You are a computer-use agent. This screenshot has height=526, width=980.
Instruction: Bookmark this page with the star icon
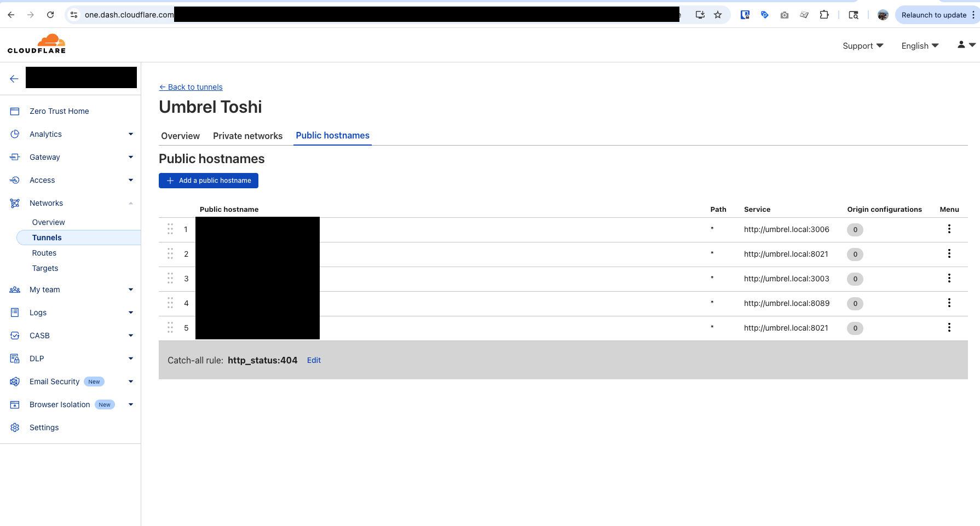pos(718,15)
